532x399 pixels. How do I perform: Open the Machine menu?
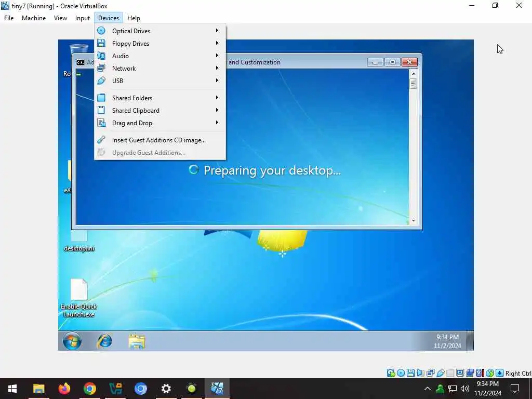point(34,18)
